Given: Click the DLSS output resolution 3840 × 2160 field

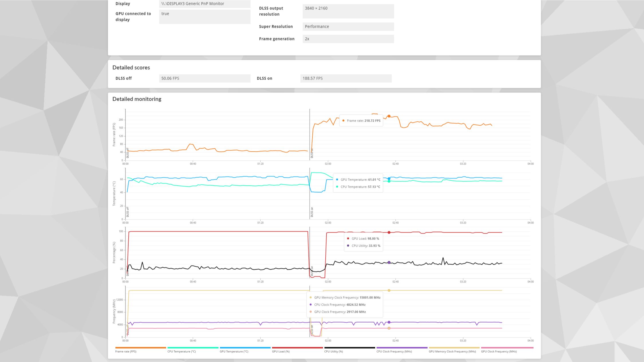Looking at the screenshot, I should (348, 11).
